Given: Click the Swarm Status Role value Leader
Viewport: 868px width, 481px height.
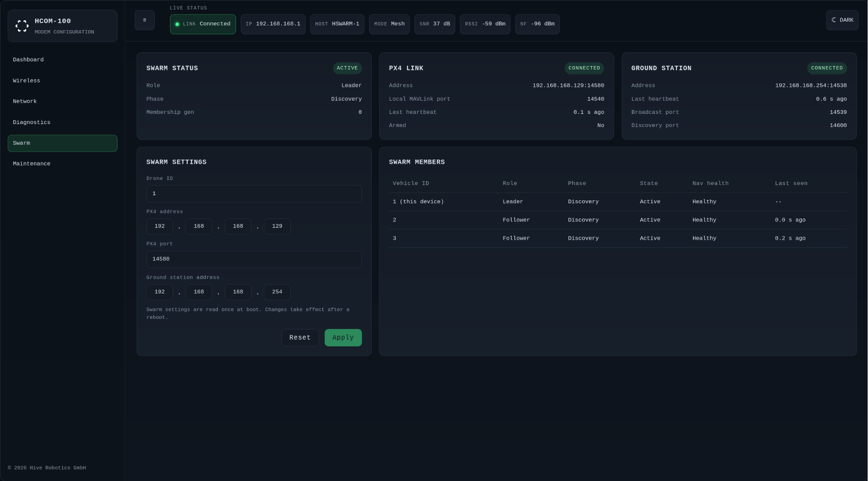Looking at the screenshot, I should tap(351, 86).
